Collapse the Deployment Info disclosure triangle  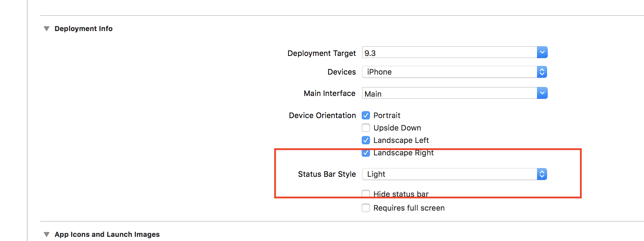pyautogui.click(x=47, y=29)
